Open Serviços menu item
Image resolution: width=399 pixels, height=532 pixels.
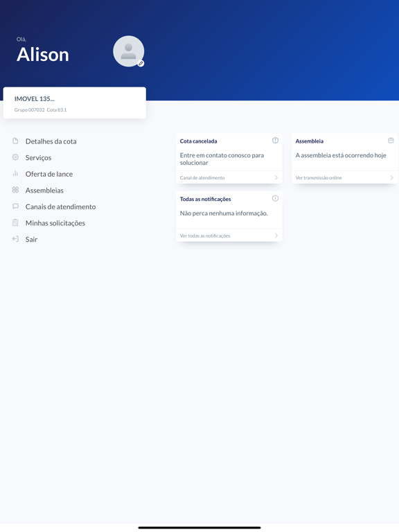[38, 157]
